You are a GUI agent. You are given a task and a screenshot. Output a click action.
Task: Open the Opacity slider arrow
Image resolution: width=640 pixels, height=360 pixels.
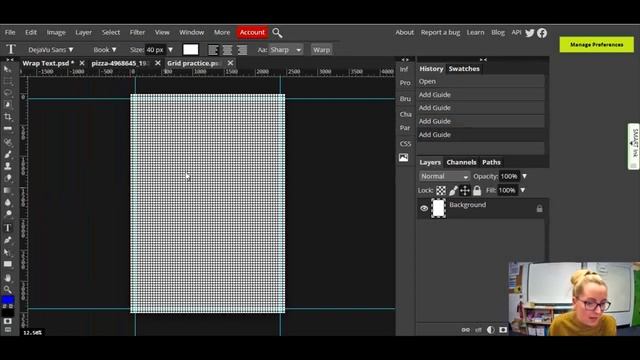tap(524, 176)
